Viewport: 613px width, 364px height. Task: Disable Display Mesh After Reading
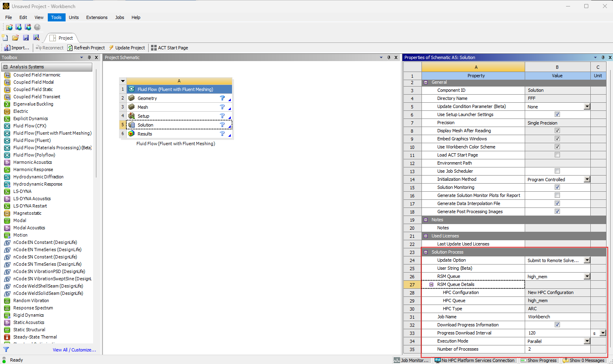point(557,130)
